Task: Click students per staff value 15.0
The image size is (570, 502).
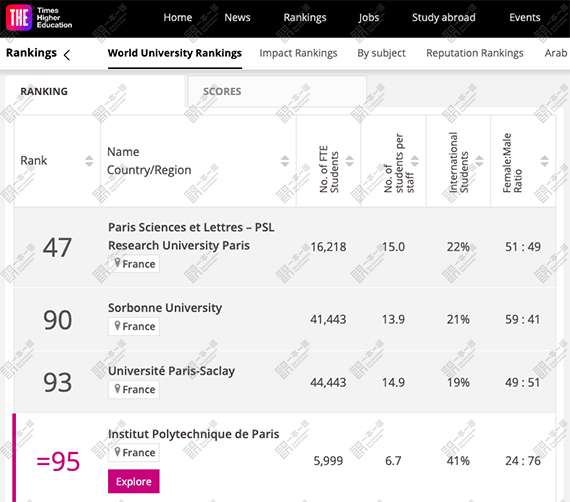Action: 393,247
